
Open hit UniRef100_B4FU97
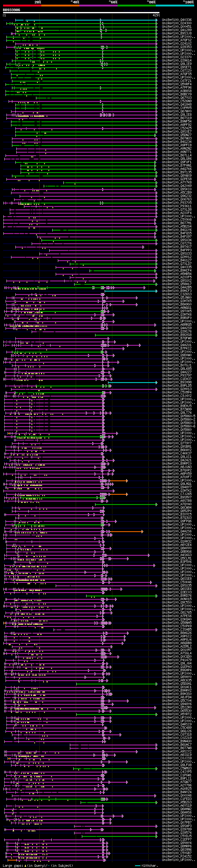[x=176, y=236]
